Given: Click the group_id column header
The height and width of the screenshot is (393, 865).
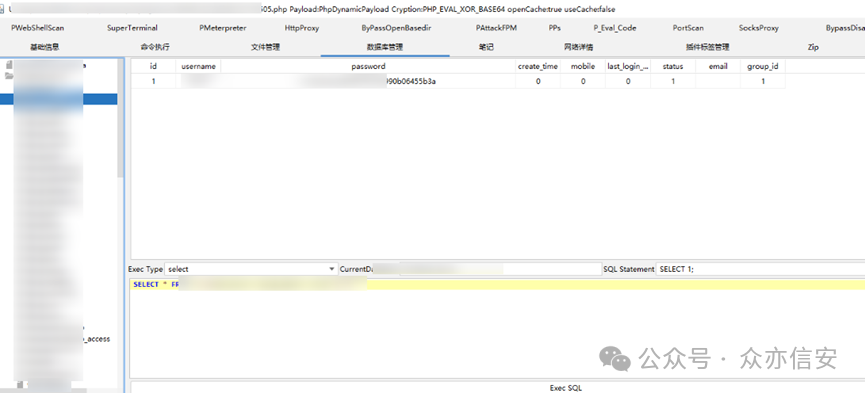Looking at the screenshot, I should tap(762, 66).
